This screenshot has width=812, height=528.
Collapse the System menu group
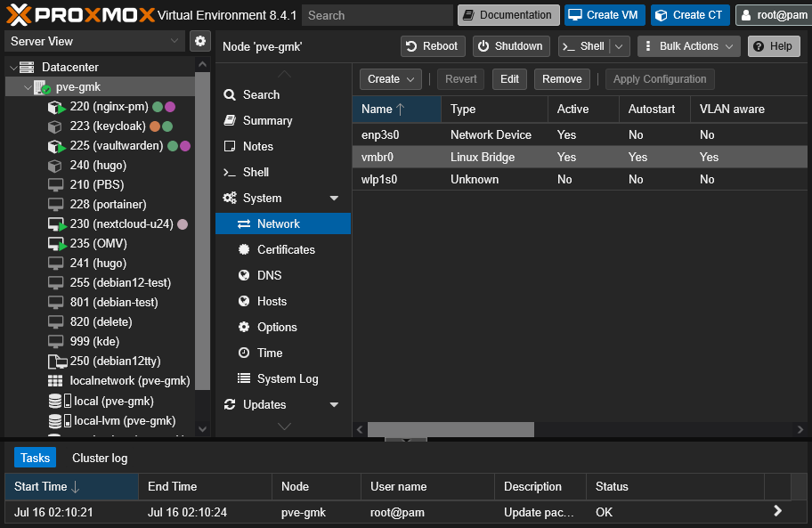pyautogui.click(x=334, y=199)
